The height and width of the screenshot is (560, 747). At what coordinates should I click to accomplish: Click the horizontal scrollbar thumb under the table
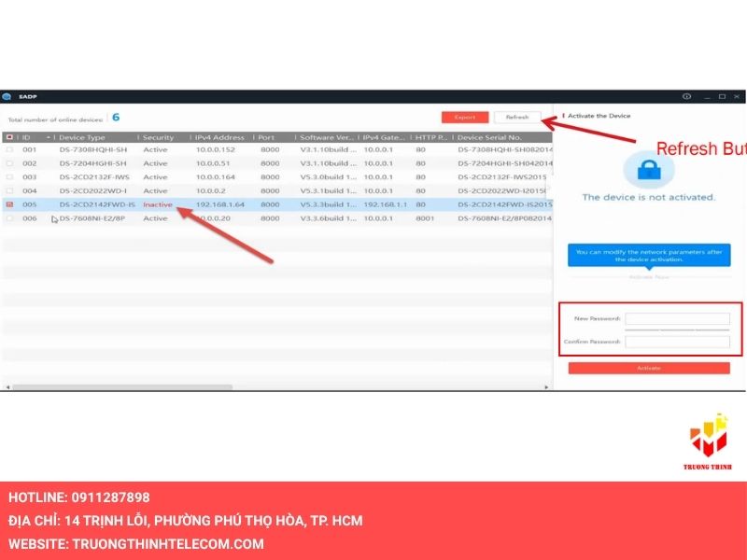(122, 387)
